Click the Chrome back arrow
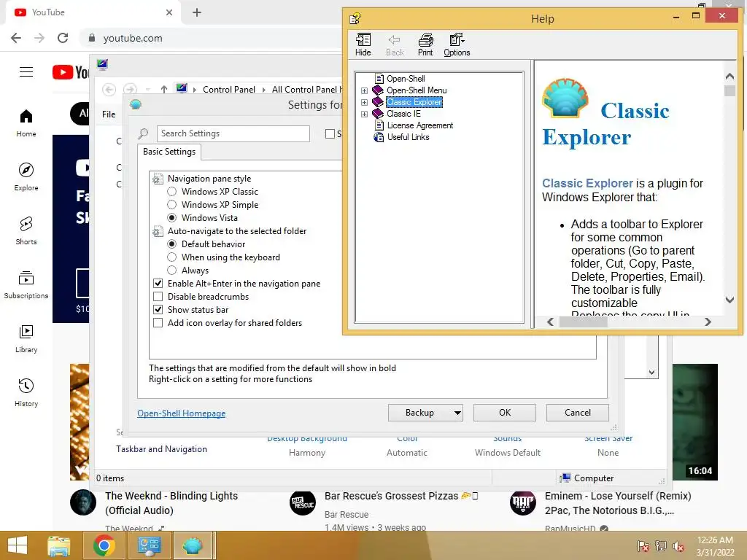The height and width of the screenshot is (560, 747). click(16, 38)
